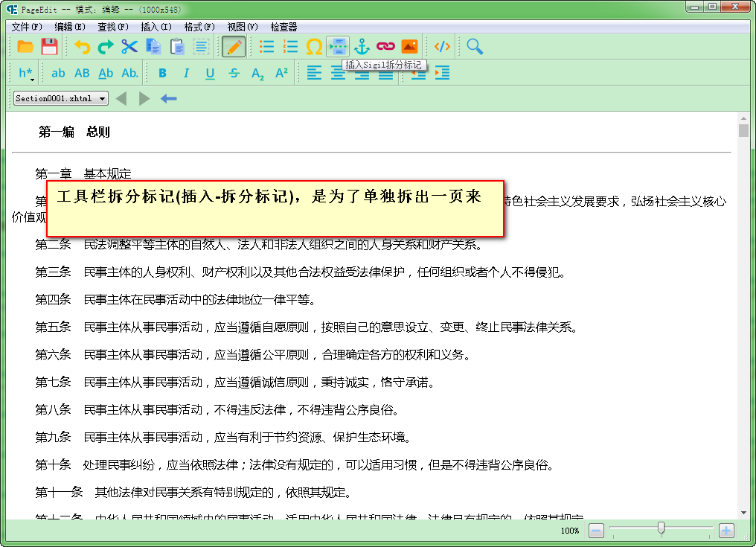This screenshot has height=547, width=756.
Task: Click the Select All icon
Action: tap(201, 47)
